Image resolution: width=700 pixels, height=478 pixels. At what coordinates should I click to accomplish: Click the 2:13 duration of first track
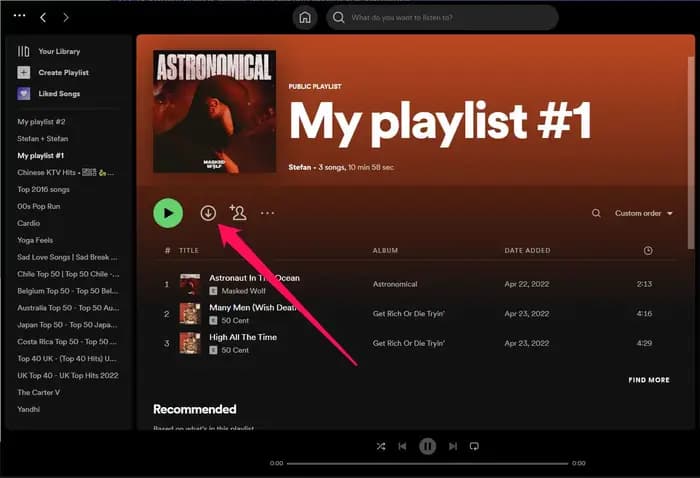(644, 284)
